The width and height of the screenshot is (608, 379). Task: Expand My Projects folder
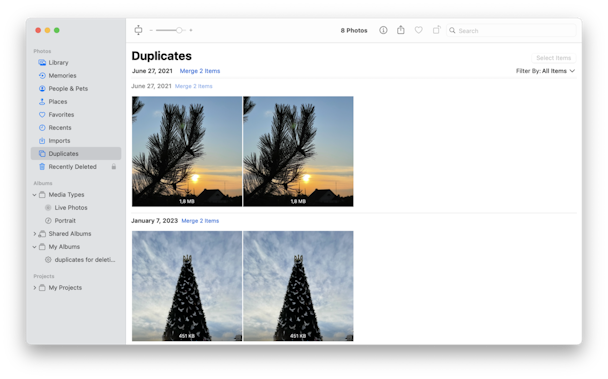pyautogui.click(x=35, y=288)
